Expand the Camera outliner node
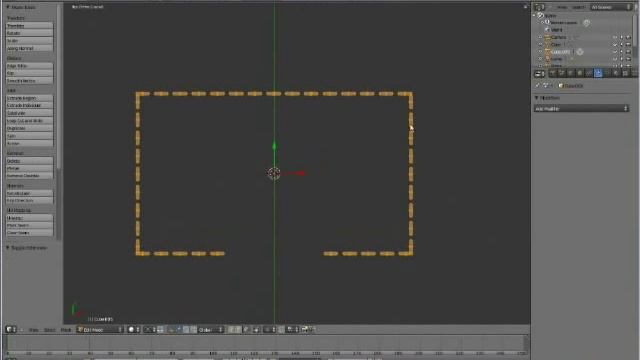This screenshot has height=360, width=640. [541, 37]
